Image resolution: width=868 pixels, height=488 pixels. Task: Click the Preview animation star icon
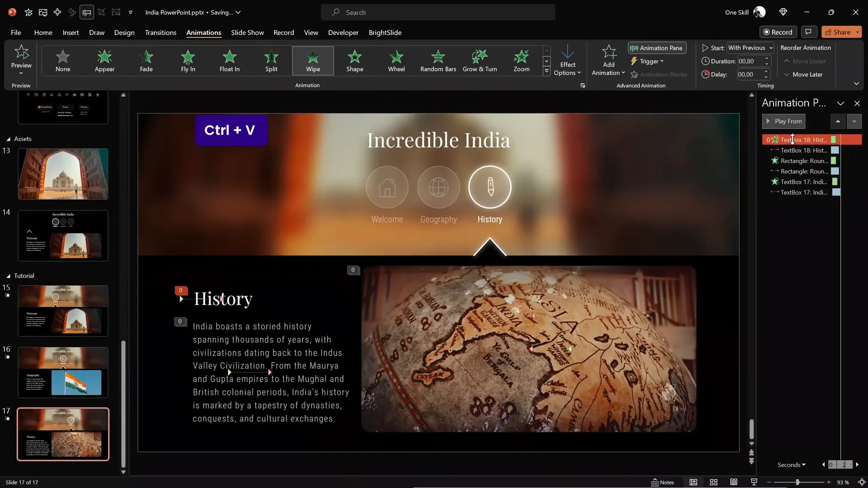(21, 53)
